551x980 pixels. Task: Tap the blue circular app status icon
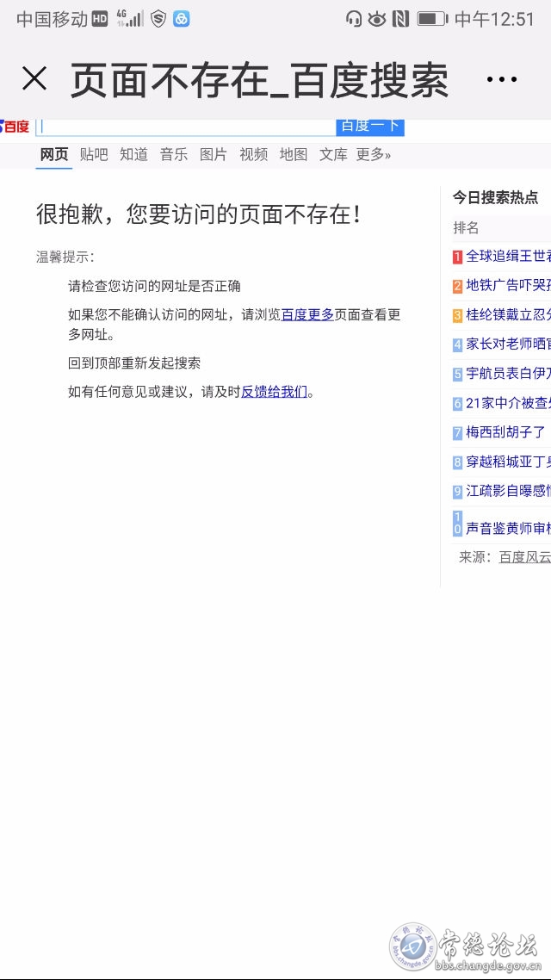[x=181, y=19]
